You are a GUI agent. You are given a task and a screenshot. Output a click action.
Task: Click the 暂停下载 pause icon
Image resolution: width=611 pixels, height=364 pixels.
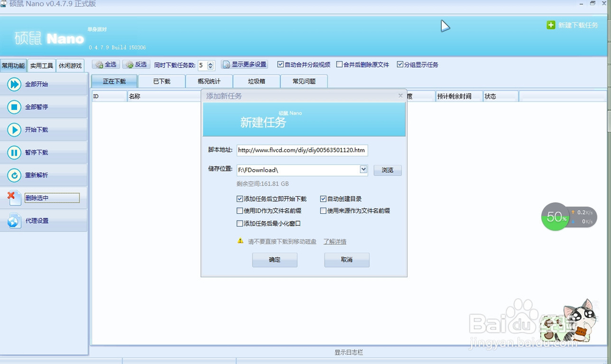(x=14, y=152)
